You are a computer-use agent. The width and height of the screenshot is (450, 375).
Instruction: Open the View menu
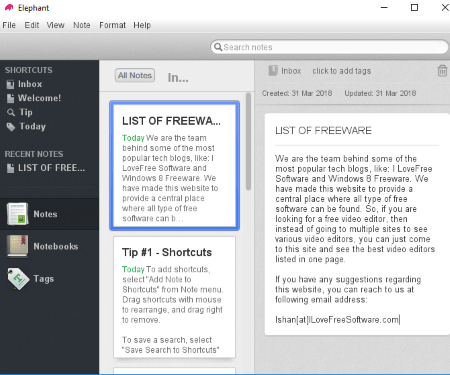55,25
